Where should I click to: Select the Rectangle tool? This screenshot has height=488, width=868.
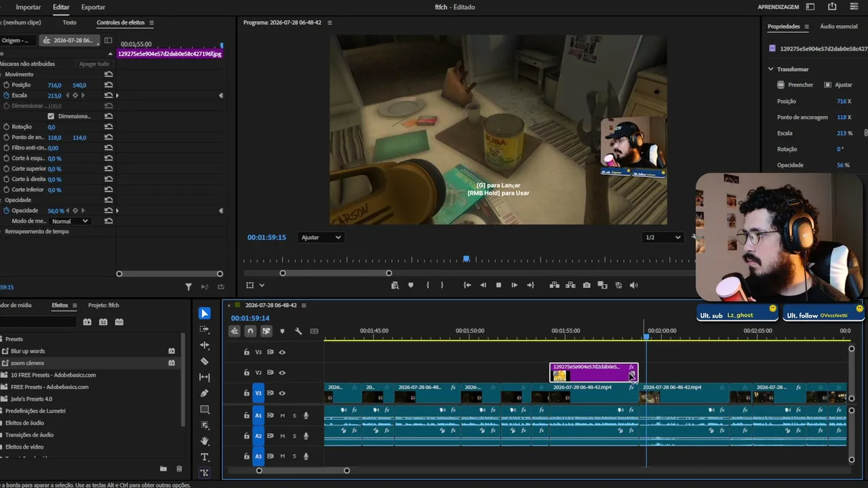point(205,409)
